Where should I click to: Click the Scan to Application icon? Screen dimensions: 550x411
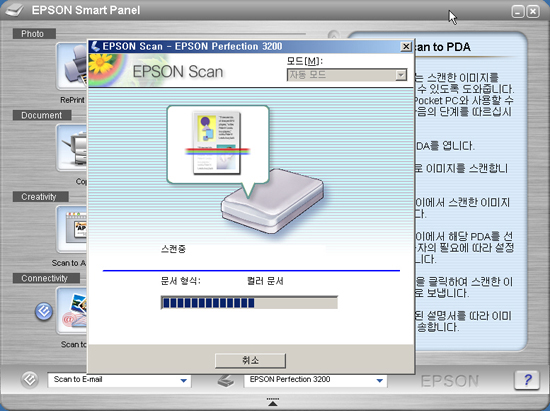pos(72,229)
